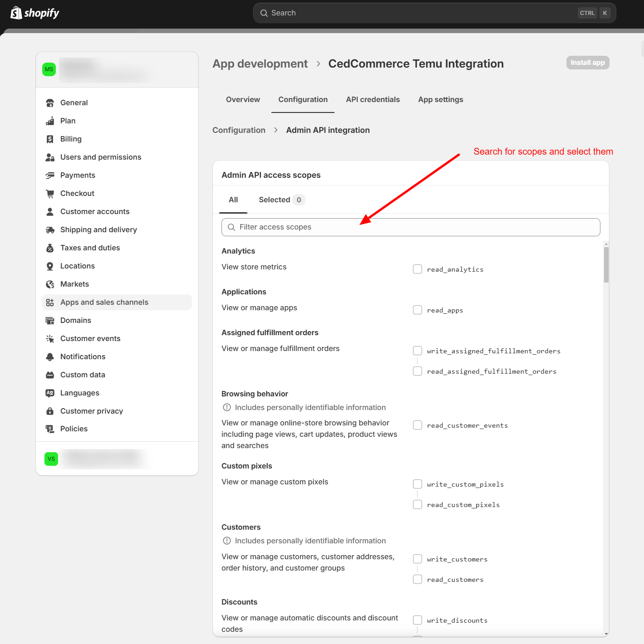644x644 pixels.
Task: Show the All scopes tab
Action: 233,200
